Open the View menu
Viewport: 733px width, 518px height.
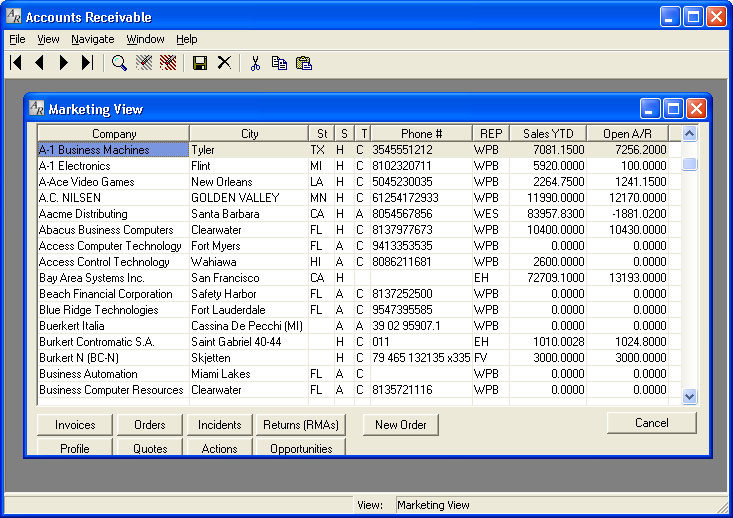point(48,39)
